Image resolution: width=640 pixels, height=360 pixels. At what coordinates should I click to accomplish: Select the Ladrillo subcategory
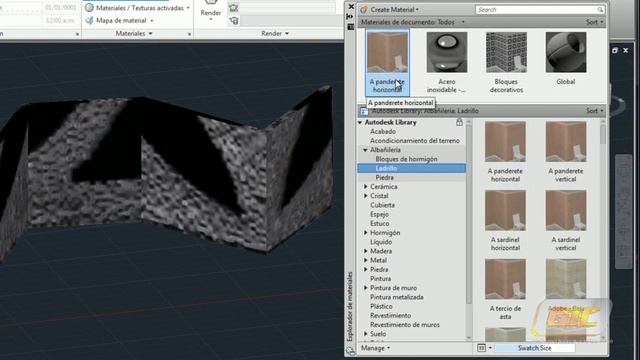click(411, 168)
